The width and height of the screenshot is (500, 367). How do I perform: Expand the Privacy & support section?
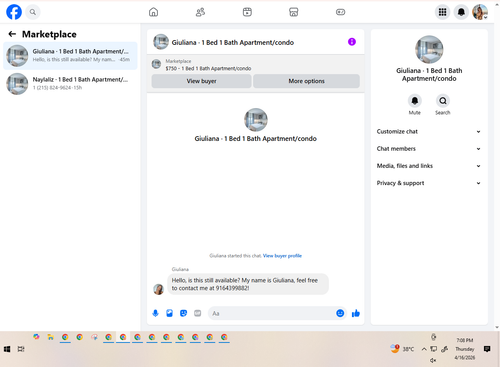pyautogui.click(x=429, y=183)
